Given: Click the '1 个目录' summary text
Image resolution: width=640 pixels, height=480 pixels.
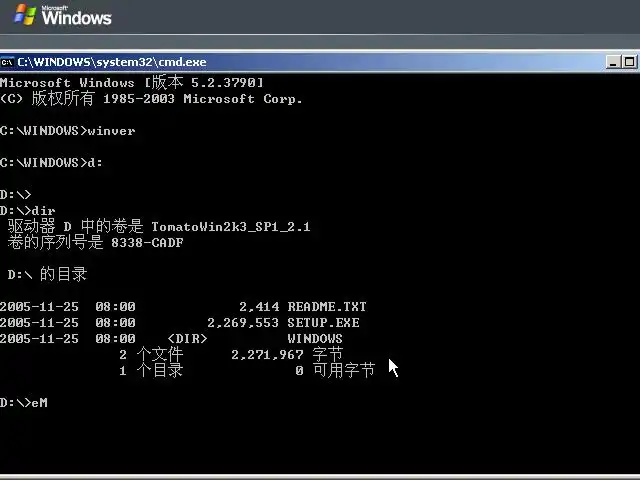Looking at the screenshot, I should point(151,370).
